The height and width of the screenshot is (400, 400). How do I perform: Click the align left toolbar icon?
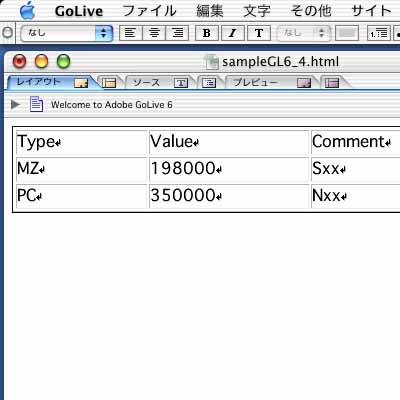pos(130,33)
